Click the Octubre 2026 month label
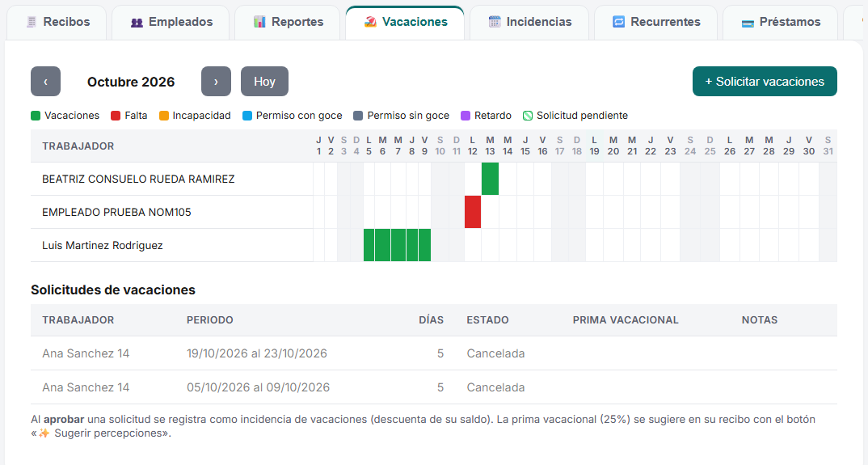This screenshot has width=868, height=465. point(131,82)
